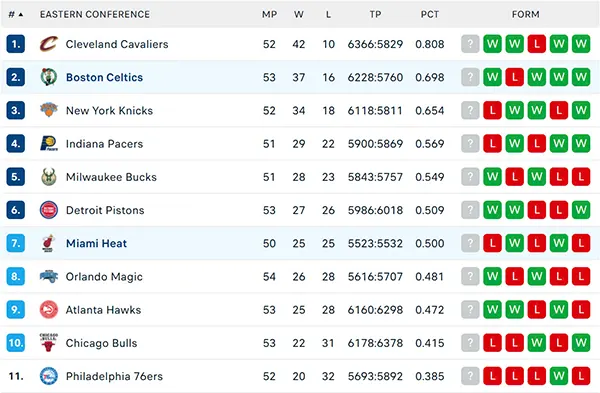Click the Boston Celtics team logo
The height and width of the screenshot is (393, 600).
tap(49, 77)
